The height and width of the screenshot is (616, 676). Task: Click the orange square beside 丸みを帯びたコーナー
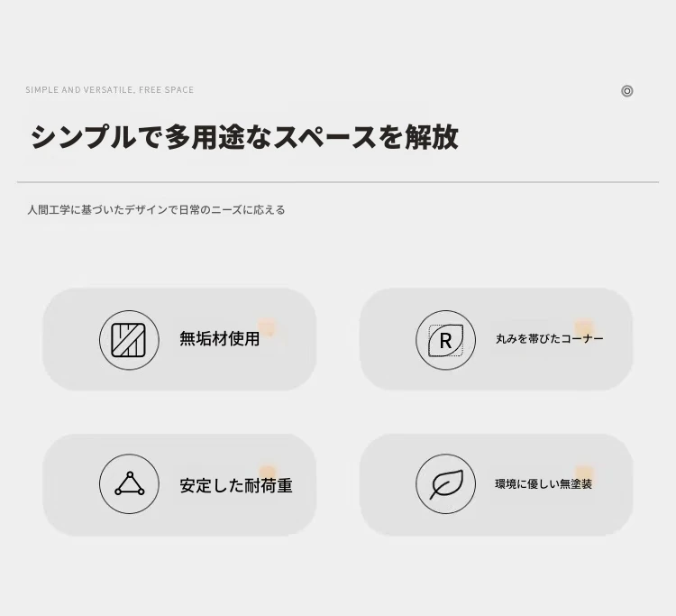584,328
